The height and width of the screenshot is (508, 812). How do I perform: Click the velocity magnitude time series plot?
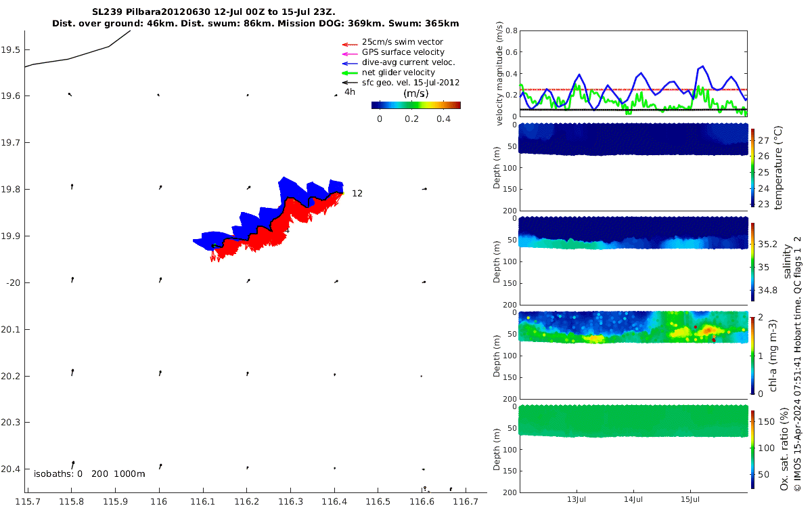[633, 73]
